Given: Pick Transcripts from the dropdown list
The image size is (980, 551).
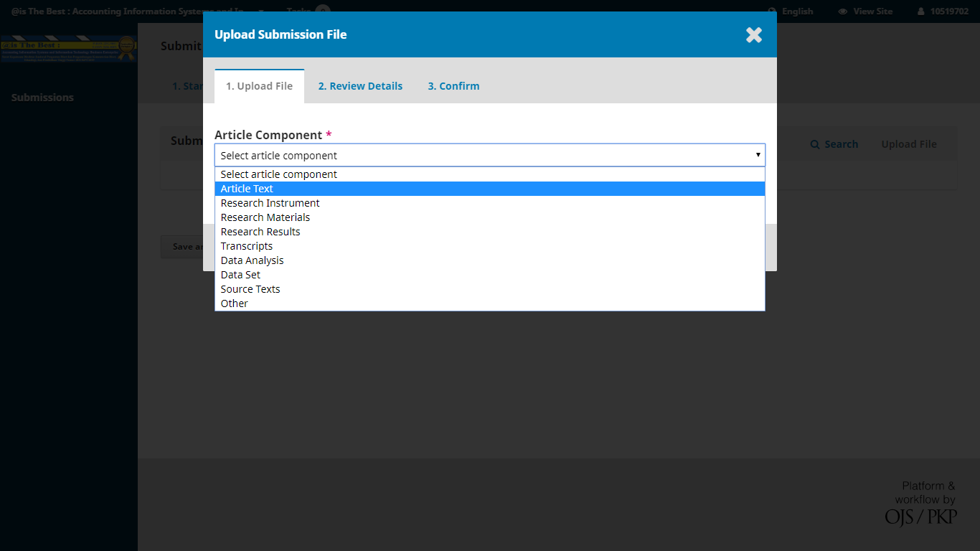Looking at the screenshot, I should pos(490,246).
